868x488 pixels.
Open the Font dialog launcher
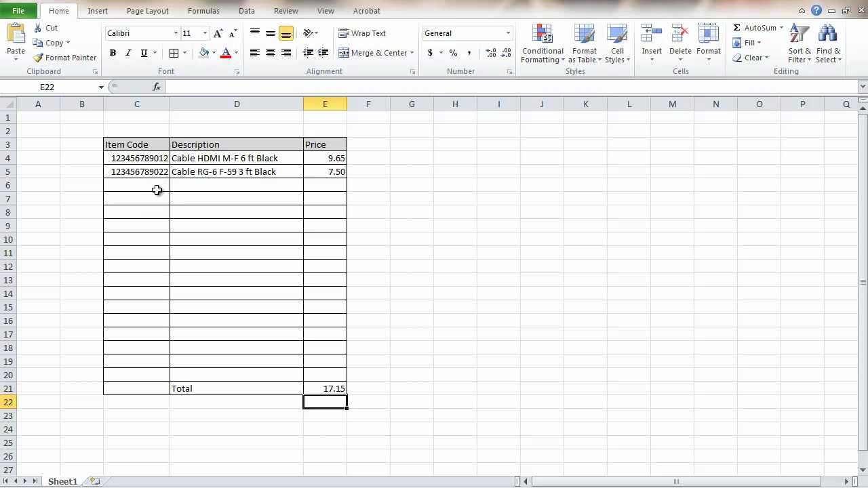[x=237, y=72]
